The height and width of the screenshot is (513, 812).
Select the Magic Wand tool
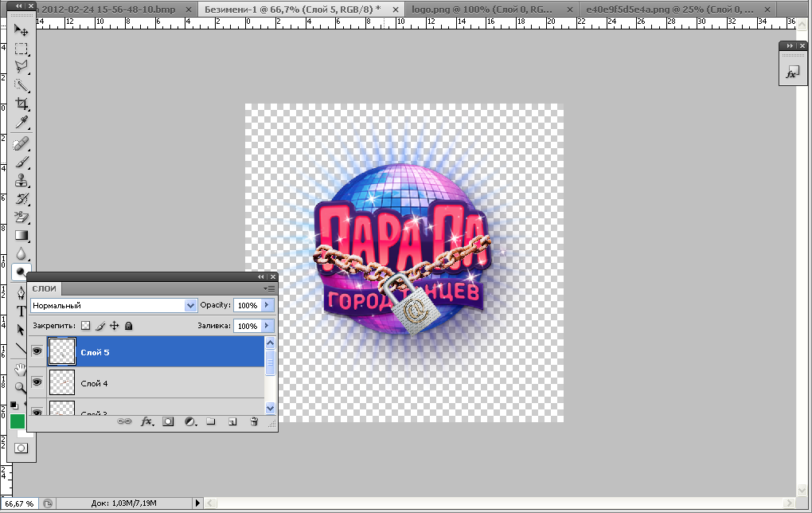21,85
